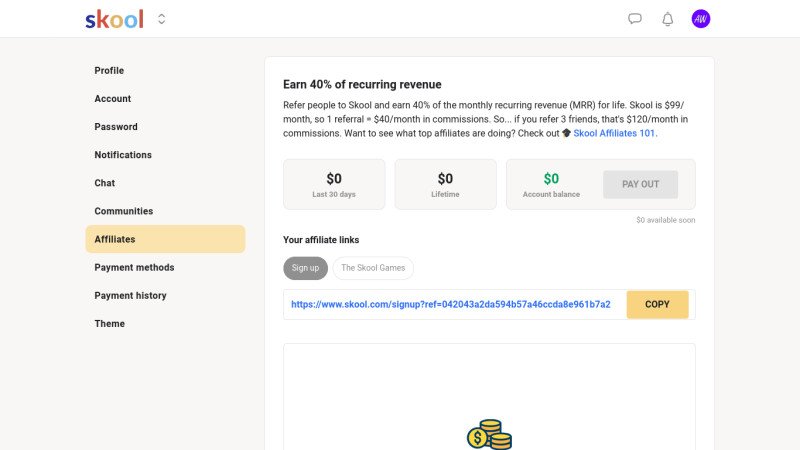Open Communities settings page
Viewport: 800px width, 450px height.
click(x=124, y=211)
